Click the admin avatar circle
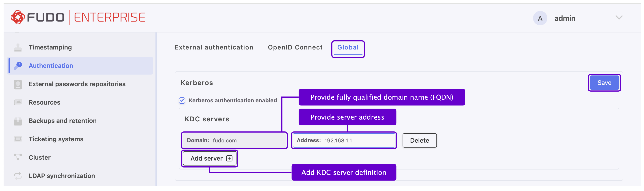644x191 pixels. click(x=540, y=18)
